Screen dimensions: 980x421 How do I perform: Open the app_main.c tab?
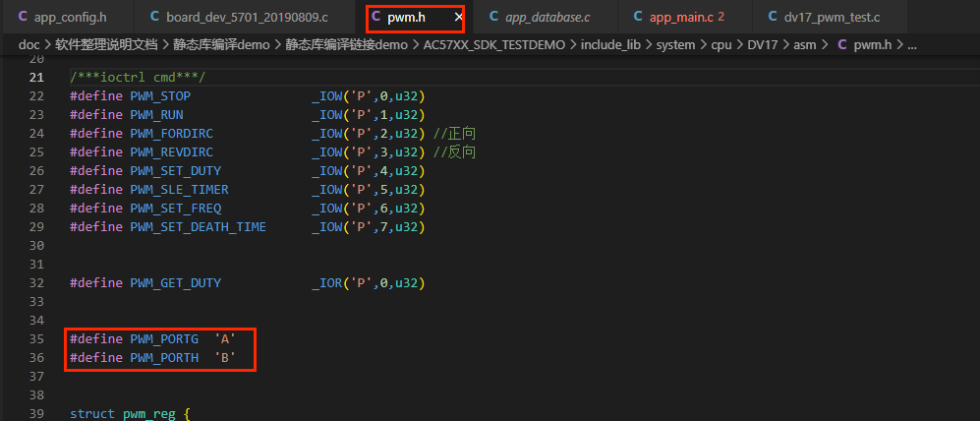pos(683,17)
